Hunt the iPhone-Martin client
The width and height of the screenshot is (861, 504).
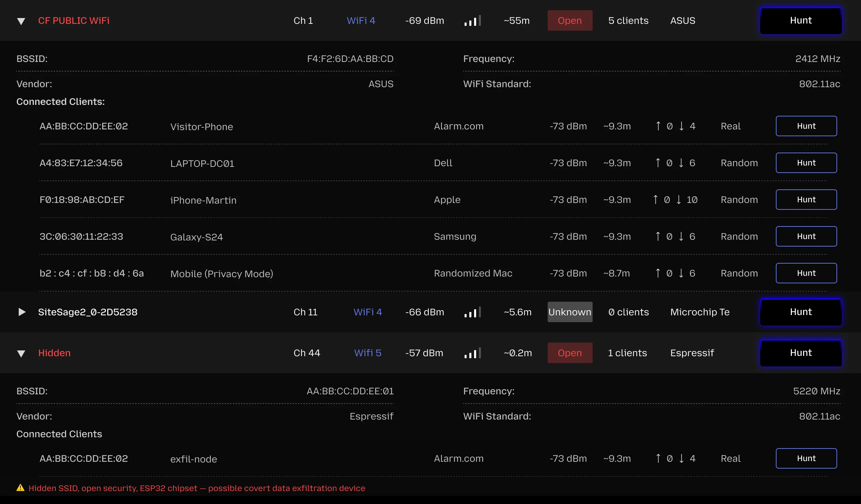click(x=806, y=200)
